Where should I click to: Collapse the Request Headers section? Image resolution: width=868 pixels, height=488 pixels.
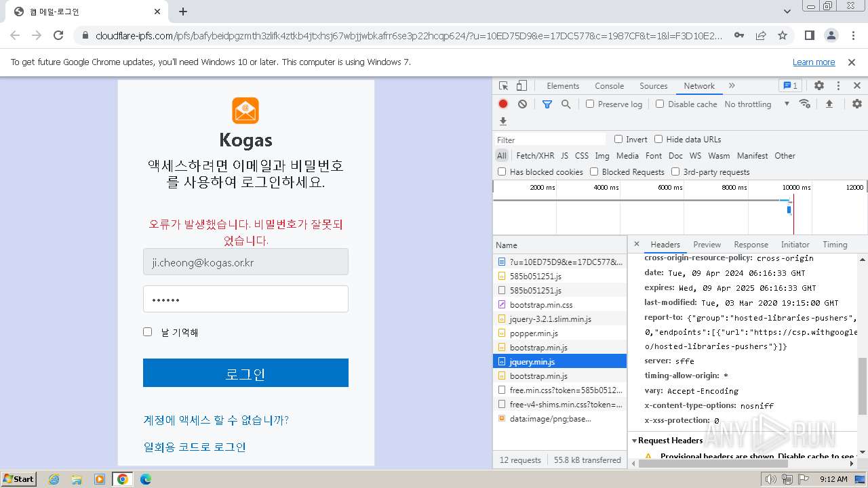coord(635,441)
